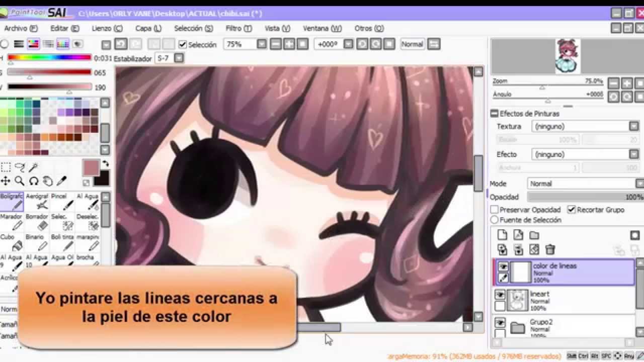This screenshot has width=644, height=362.
Task: Toggle the color wheel panel button
Action: tap(4, 44)
